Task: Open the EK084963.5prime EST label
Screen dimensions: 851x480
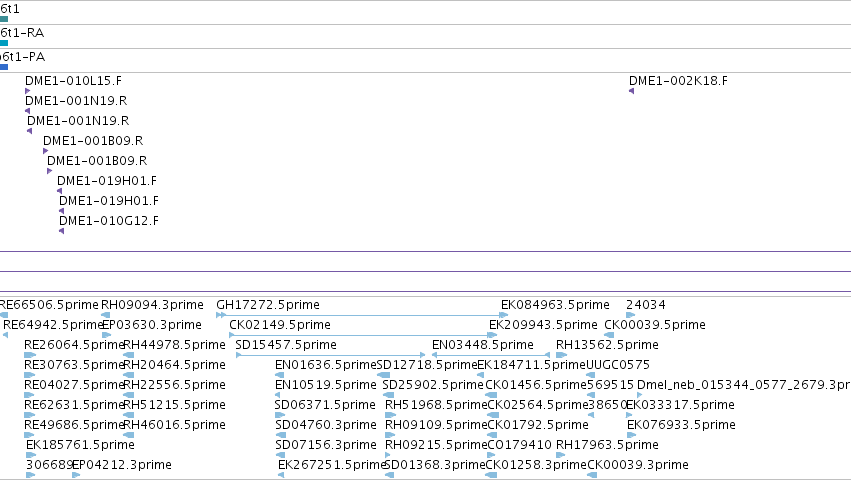Action: point(555,305)
